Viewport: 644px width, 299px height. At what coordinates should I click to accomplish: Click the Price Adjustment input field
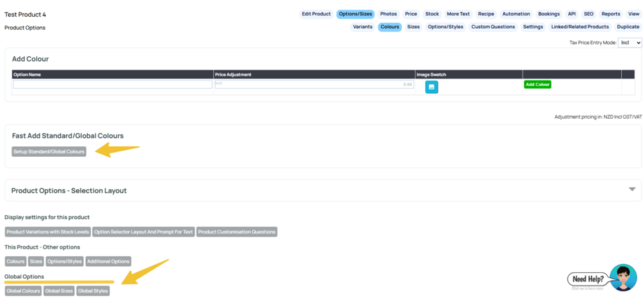[x=313, y=84]
